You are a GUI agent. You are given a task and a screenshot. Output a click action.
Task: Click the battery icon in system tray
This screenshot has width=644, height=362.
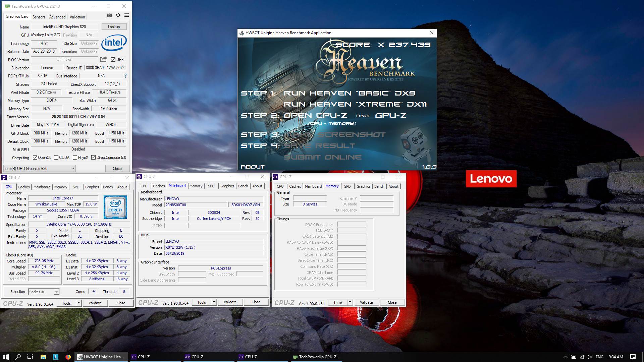click(x=574, y=357)
